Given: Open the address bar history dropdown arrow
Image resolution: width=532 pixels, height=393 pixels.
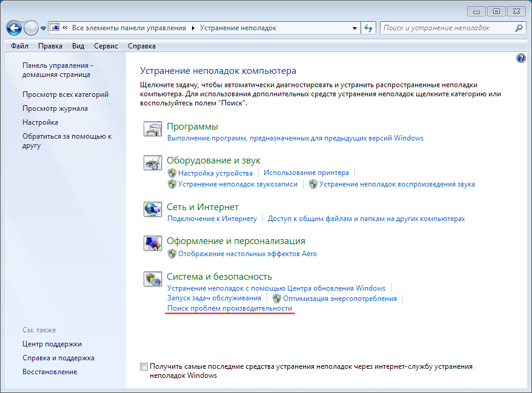Looking at the screenshot, I should pos(355,28).
